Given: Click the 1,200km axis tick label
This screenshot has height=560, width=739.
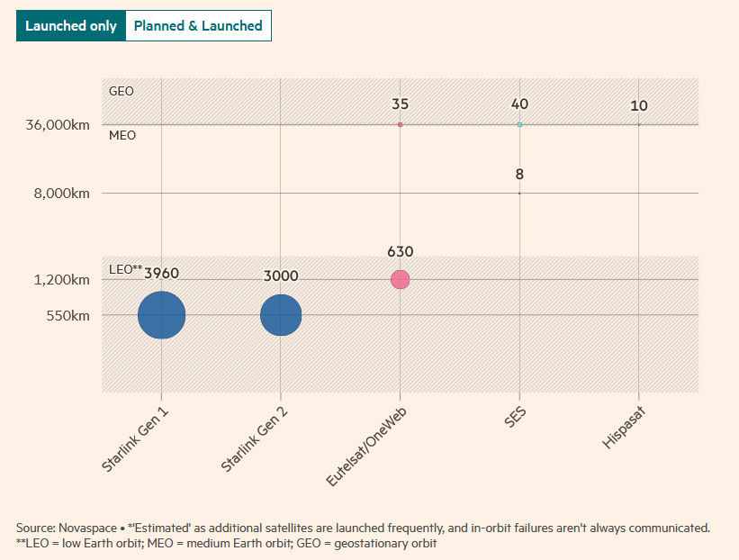Looking at the screenshot, I should tap(62, 280).
